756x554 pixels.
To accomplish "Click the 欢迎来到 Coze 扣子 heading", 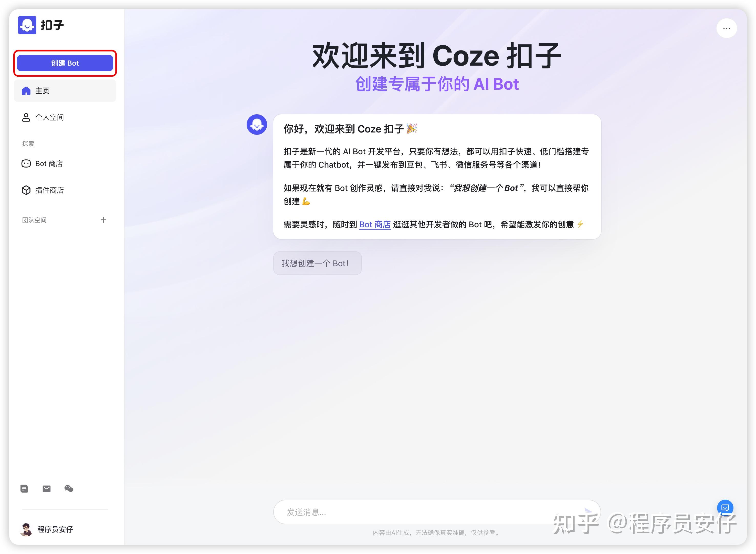I will tap(437, 56).
